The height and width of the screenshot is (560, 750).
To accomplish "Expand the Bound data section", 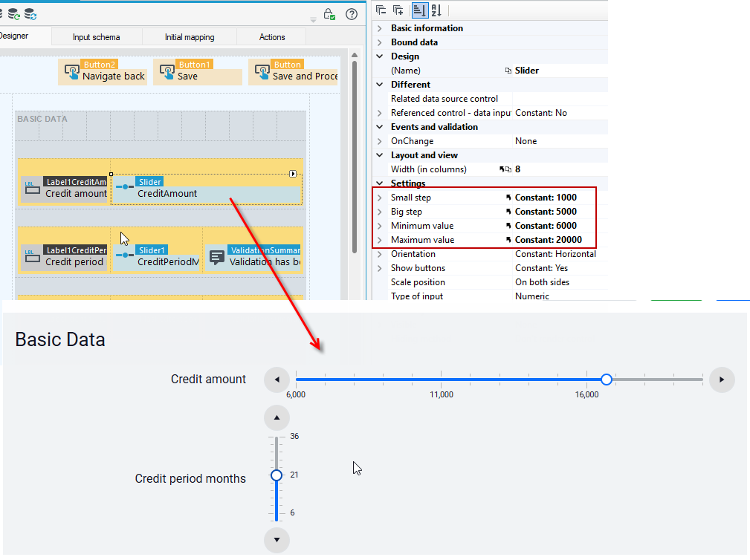I will (x=379, y=42).
